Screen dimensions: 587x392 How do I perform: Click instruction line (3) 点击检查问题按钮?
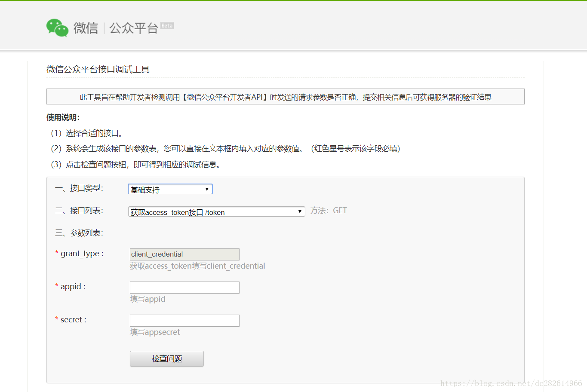[x=136, y=165]
